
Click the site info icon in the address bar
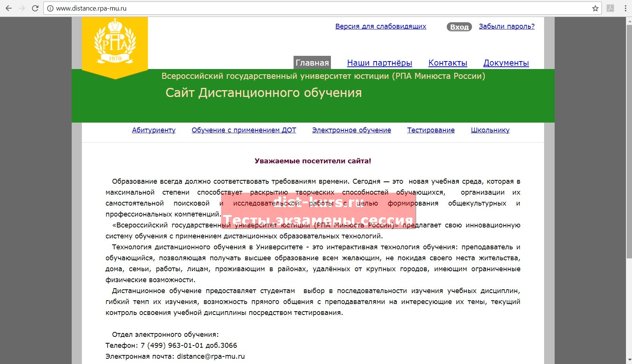50,8
